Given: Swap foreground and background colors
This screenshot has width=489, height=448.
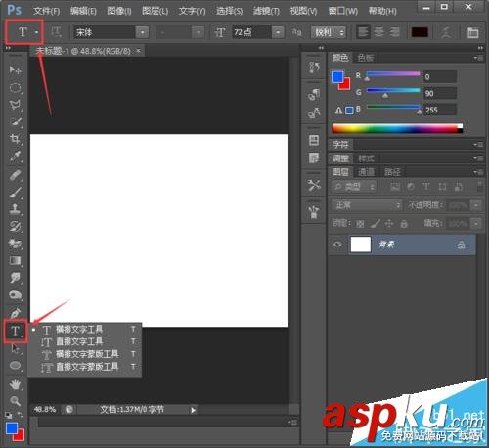Looking at the screenshot, I should tap(21, 415).
